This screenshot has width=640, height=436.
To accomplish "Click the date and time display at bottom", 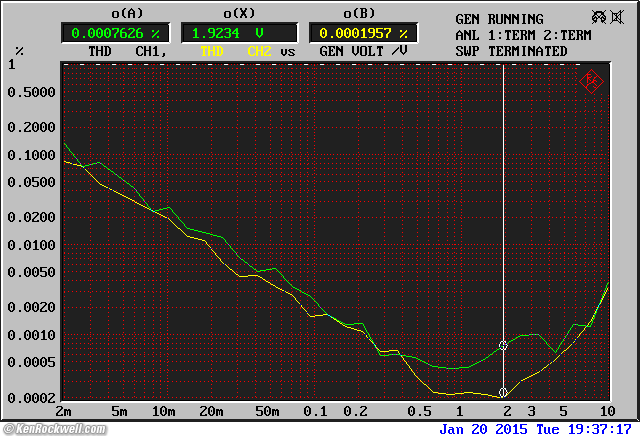I will point(535,429).
